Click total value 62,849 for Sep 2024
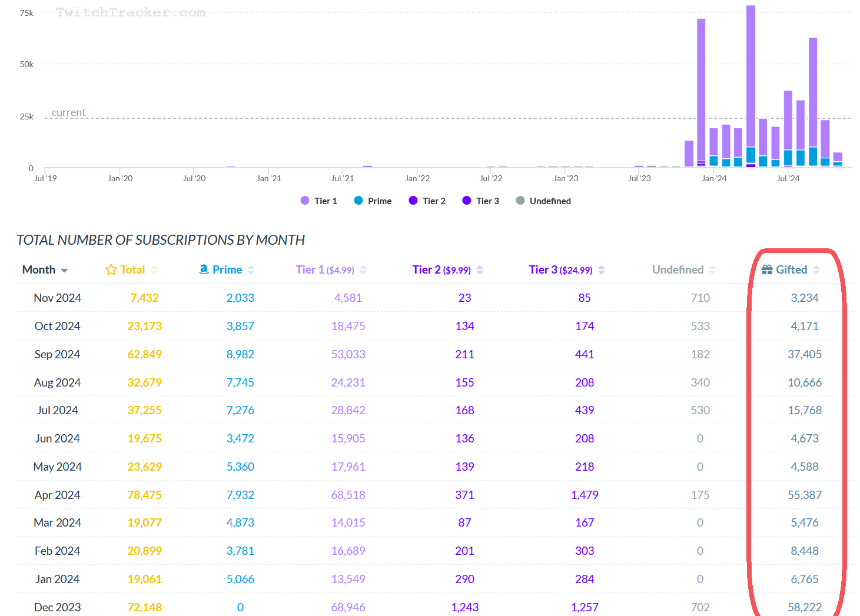The width and height of the screenshot is (860, 616). (145, 354)
